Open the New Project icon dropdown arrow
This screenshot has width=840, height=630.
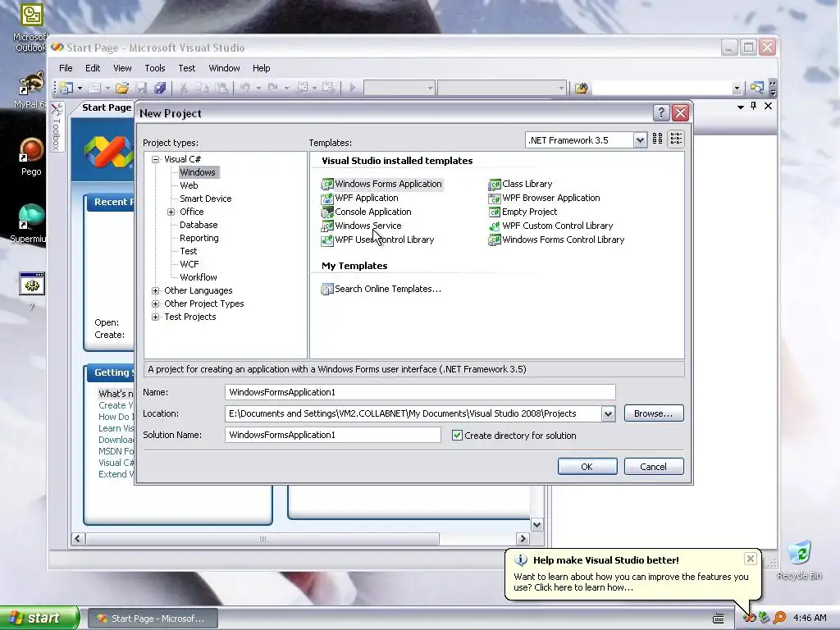tap(80, 88)
